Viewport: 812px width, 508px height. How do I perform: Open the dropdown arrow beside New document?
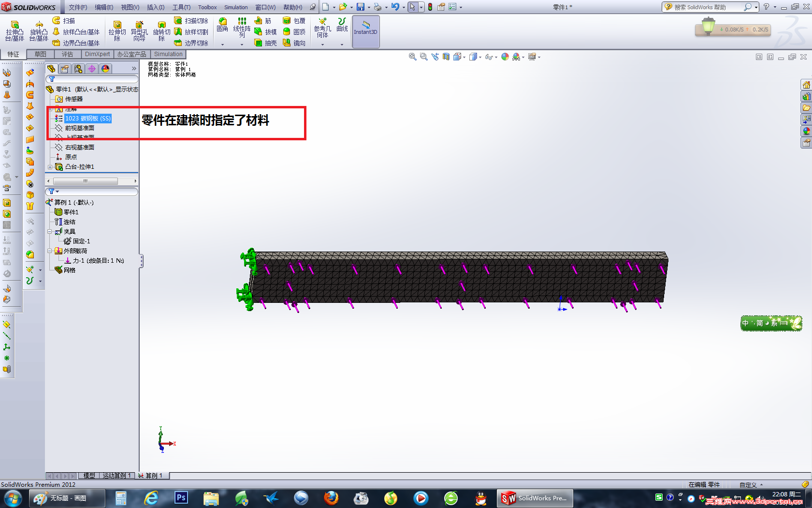(334, 7)
